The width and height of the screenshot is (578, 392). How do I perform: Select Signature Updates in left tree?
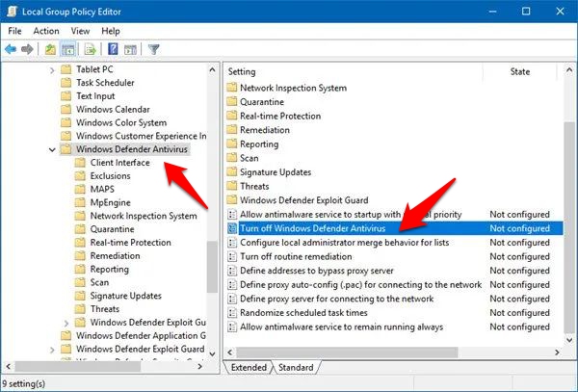tap(125, 296)
